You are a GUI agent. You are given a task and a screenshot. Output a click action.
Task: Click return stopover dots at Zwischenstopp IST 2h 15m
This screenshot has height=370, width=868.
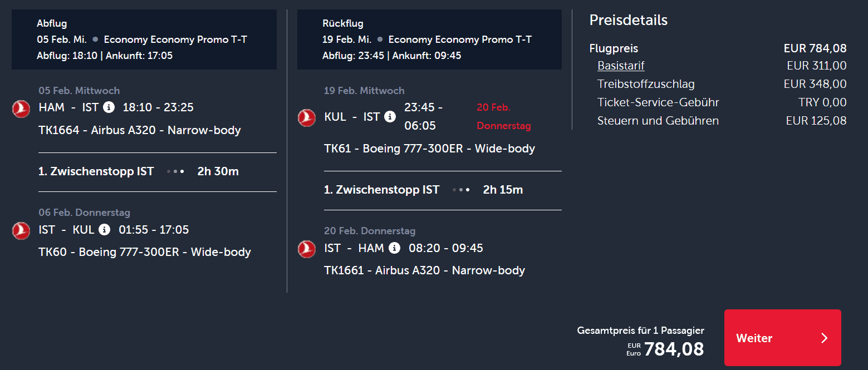pyautogui.click(x=461, y=190)
